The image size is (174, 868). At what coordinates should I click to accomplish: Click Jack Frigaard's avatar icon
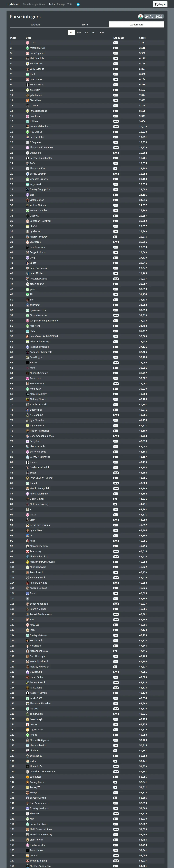click(x=27, y=53)
